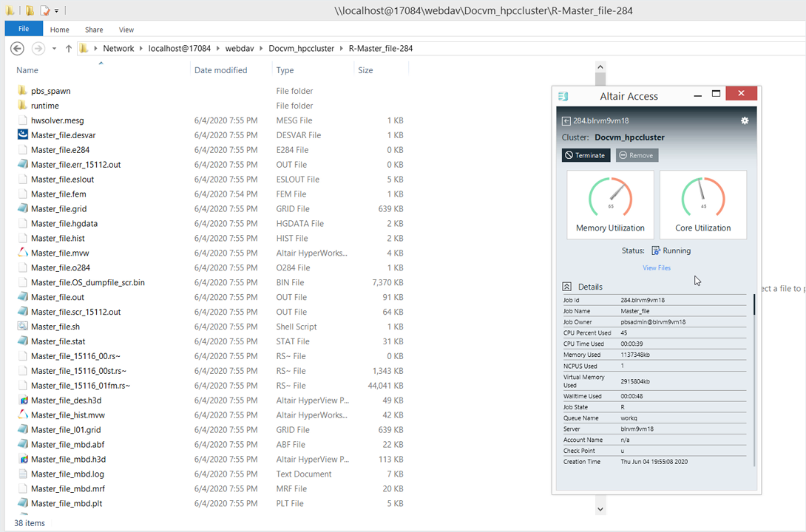This screenshot has height=532, width=806.
Task: Expand chevron after webdav breadcrumb
Action: pyautogui.click(x=261, y=48)
